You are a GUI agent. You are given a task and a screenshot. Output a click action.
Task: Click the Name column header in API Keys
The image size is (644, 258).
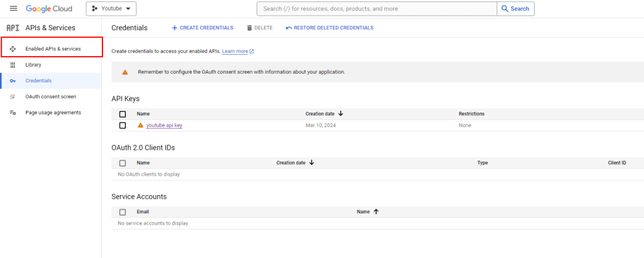coord(143,114)
